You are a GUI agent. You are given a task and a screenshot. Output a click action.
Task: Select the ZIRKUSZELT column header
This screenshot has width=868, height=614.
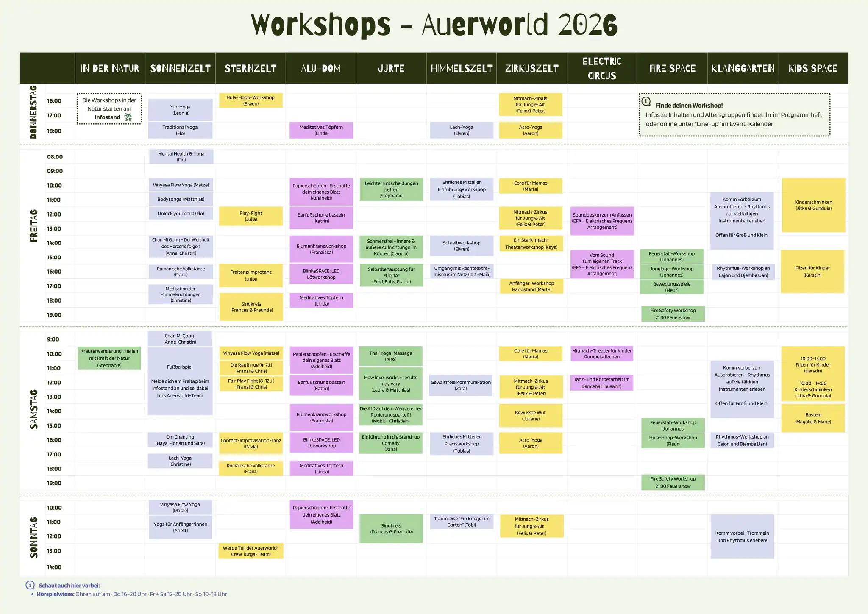[x=532, y=68]
